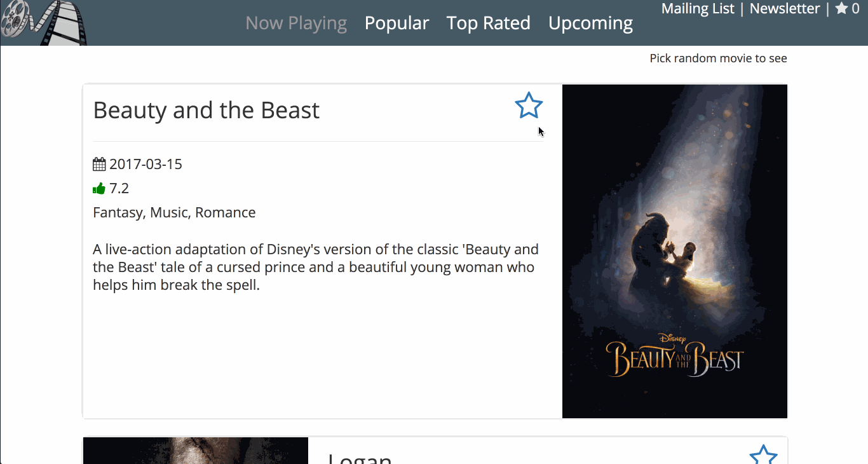Click the 2017-03-15 release date
The image size is (868, 464).
pos(146,165)
